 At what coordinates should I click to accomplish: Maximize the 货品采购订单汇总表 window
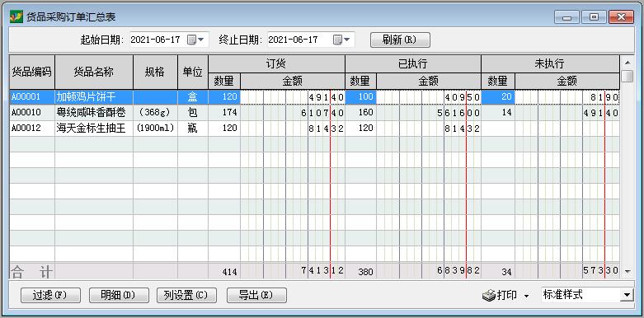tap(594, 16)
